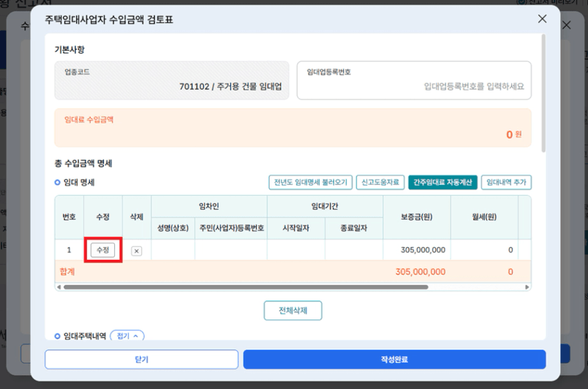588x389 pixels.
Task: Close the 수입금액 검토표 dialog with X
Action: pos(543,19)
